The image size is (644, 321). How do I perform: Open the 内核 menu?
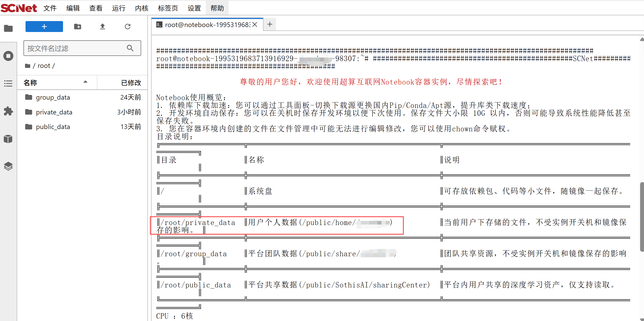click(x=142, y=8)
